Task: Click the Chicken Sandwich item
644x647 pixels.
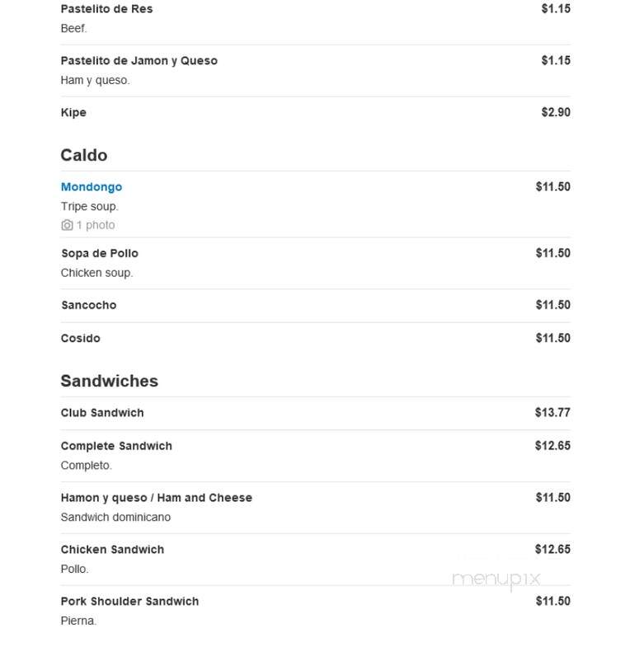Action: pyautogui.click(x=112, y=550)
